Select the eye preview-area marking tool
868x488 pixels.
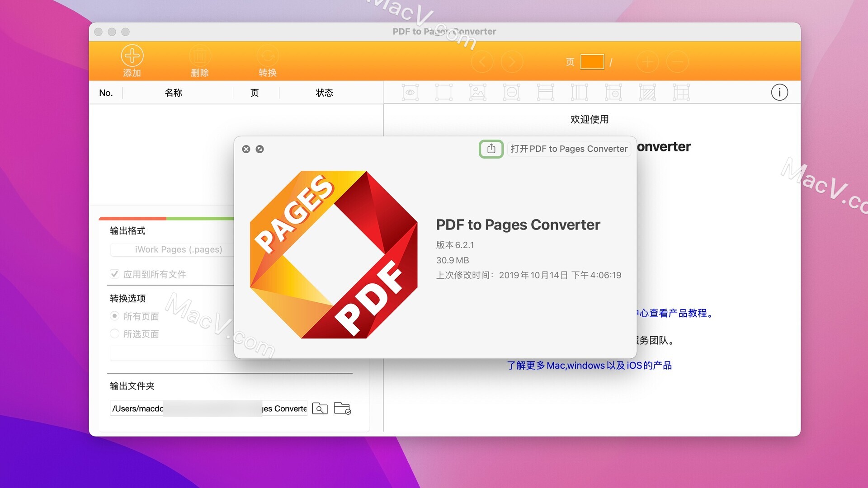point(410,92)
